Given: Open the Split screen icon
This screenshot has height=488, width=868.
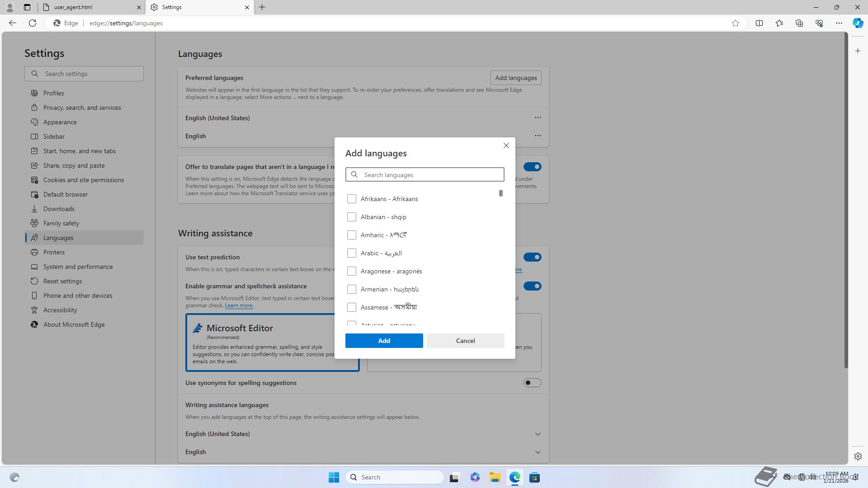Looking at the screenshot, I should 759,23.
